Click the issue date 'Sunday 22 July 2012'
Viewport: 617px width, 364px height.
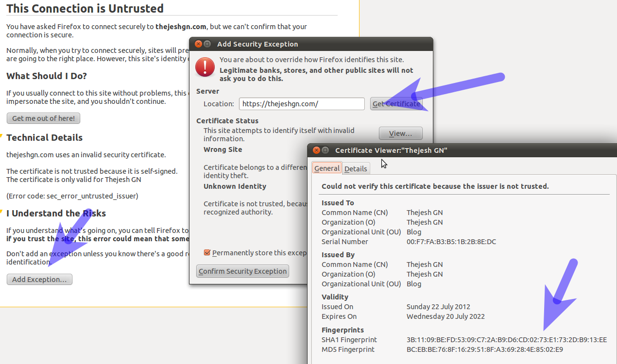coord(439,307)
